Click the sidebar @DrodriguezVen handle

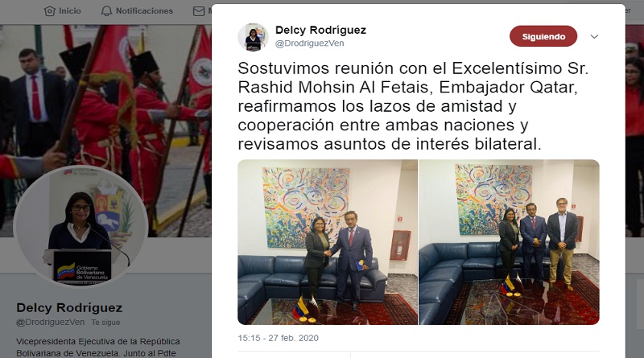coord(51,323)
